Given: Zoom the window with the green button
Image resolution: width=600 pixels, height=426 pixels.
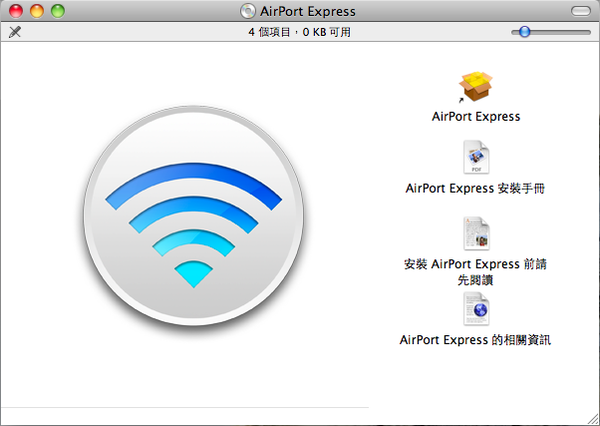Looking at the screenshot, I should (58, 11).
